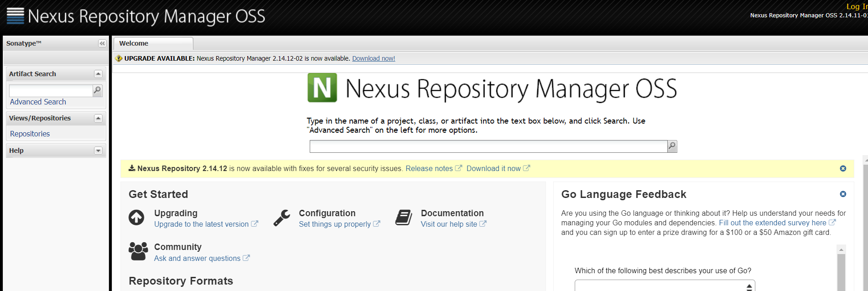Click the Documentation book icon

click(x=404, y=218)
